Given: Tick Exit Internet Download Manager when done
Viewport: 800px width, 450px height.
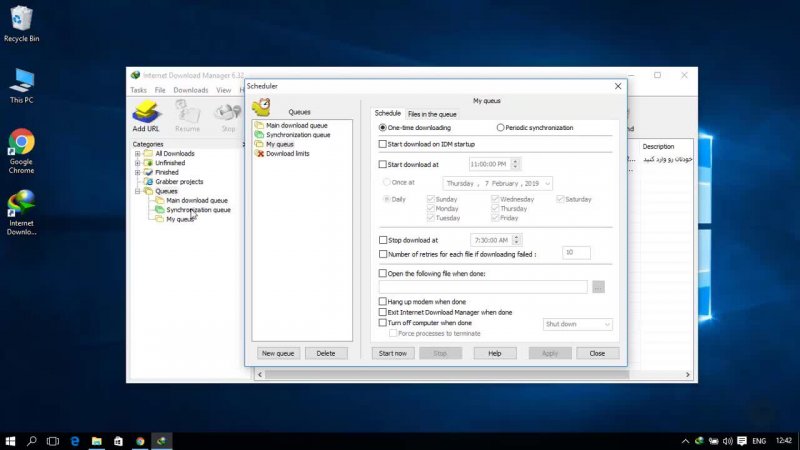Looking at the screenshot, I should (383, 312).
